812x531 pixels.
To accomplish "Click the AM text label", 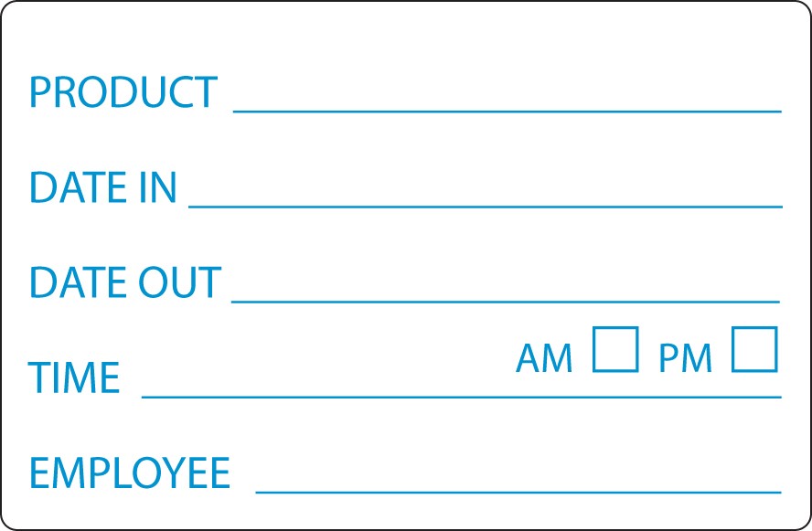I will click(x=544, y=359).
